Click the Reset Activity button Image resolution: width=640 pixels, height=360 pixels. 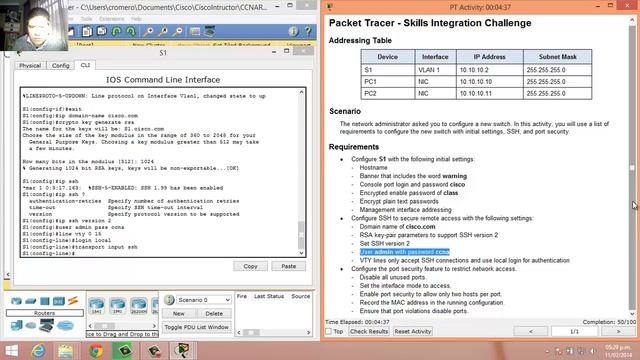(x=413, y=331)
